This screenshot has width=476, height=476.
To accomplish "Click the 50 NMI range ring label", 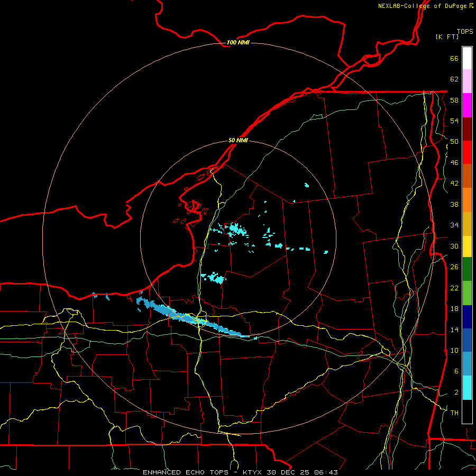I will (237, 140).
